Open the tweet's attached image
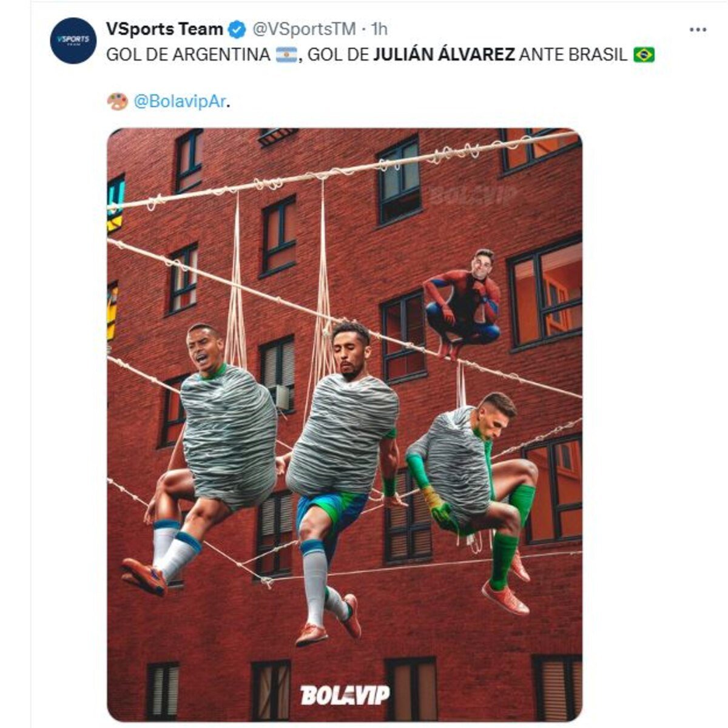The width and height of the screenshot is (728, 728). (x=345, y=425)
